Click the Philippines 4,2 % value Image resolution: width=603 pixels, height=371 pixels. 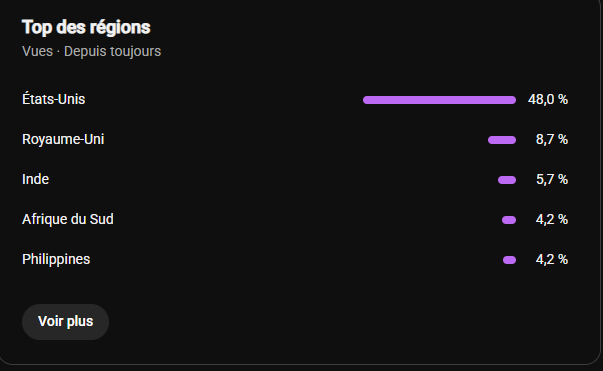[x=551, y=260]
